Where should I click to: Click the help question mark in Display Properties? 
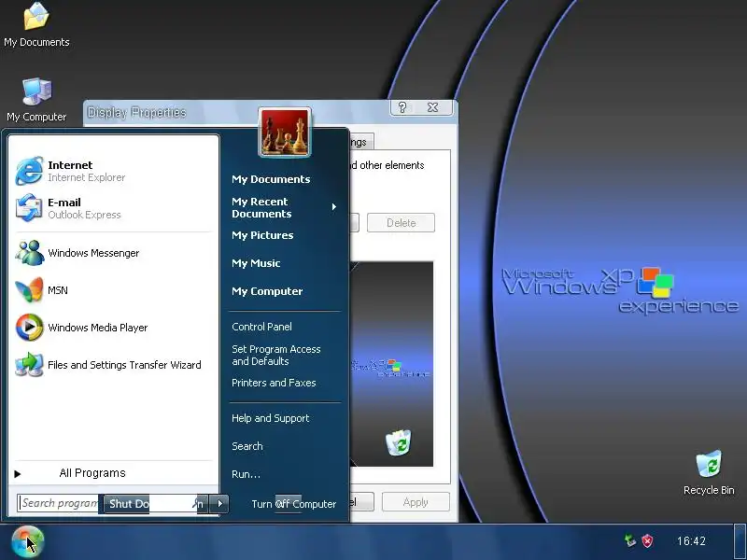402,107
